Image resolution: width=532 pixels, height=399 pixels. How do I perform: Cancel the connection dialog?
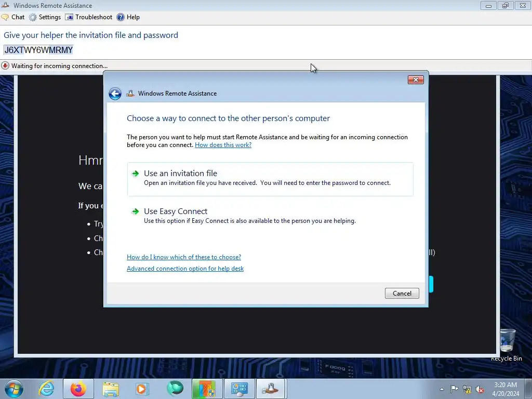[402, 294]
